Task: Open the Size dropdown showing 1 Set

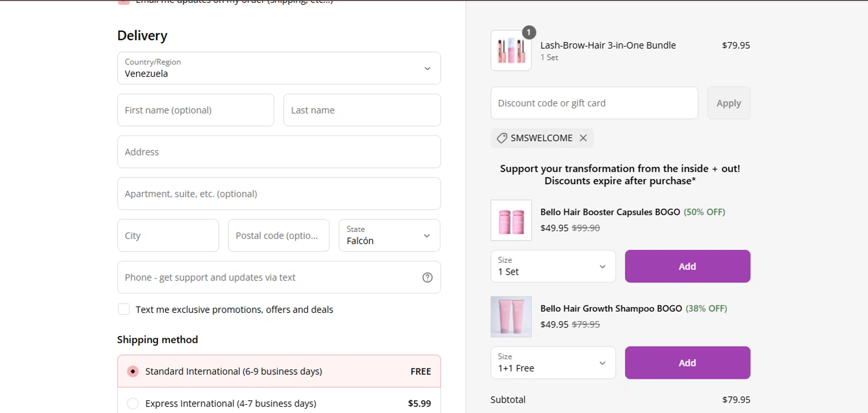Action: (553, 266)
